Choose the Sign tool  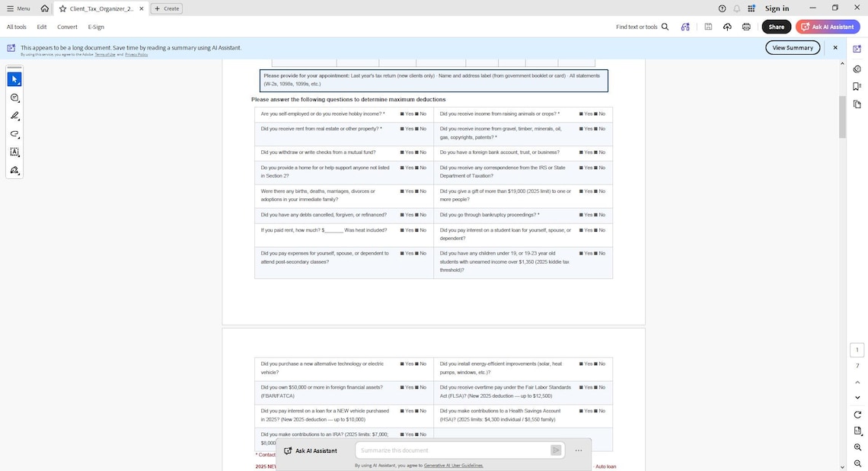point(14,170)
